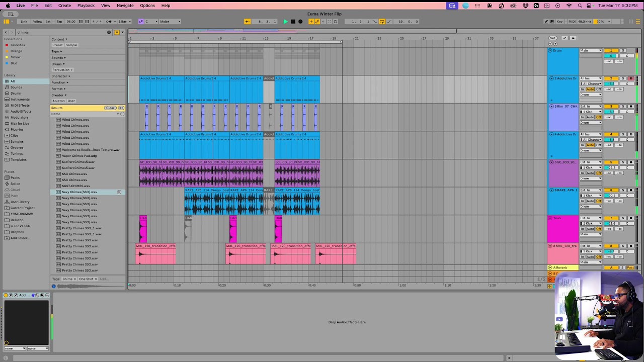Open Sounds in the Library
The width and height of the screenshot is (644, 362).
coord(16,87)
